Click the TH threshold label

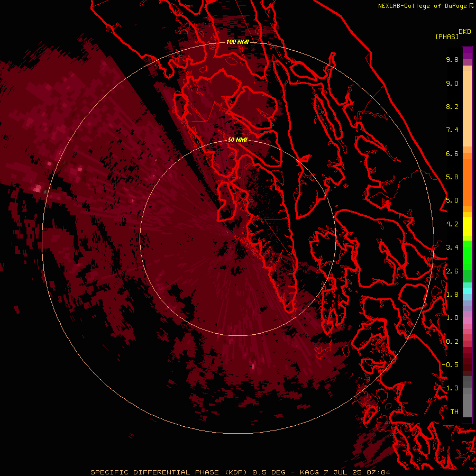click(x=454, y=412)
